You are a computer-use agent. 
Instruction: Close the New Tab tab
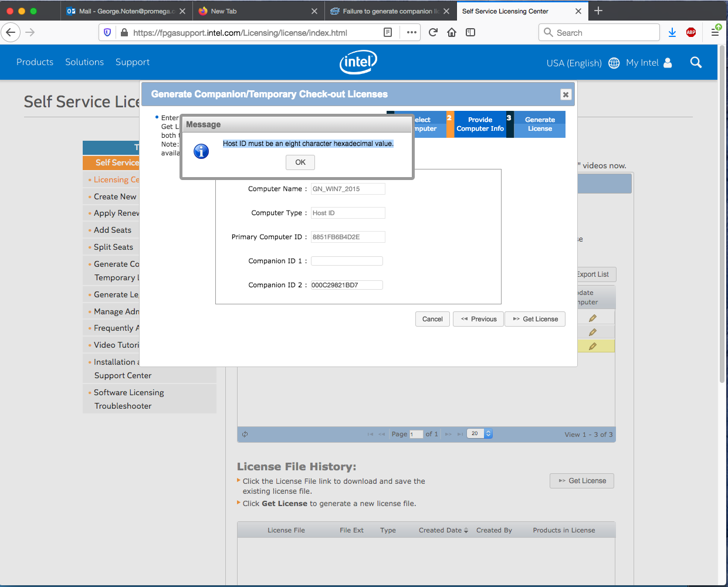(x=314, y=11)
